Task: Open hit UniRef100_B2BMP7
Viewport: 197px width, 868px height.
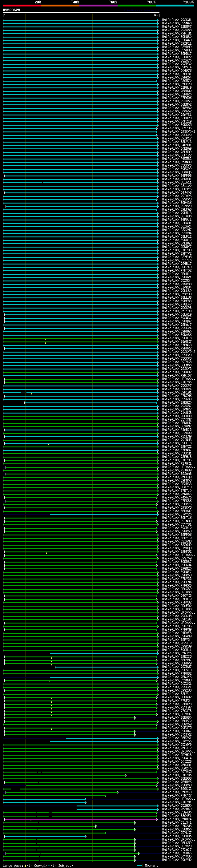Action: [177, 26]
